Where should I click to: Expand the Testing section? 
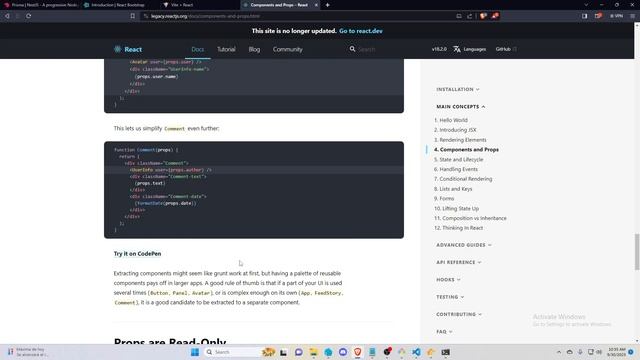[x=450, y=297]
